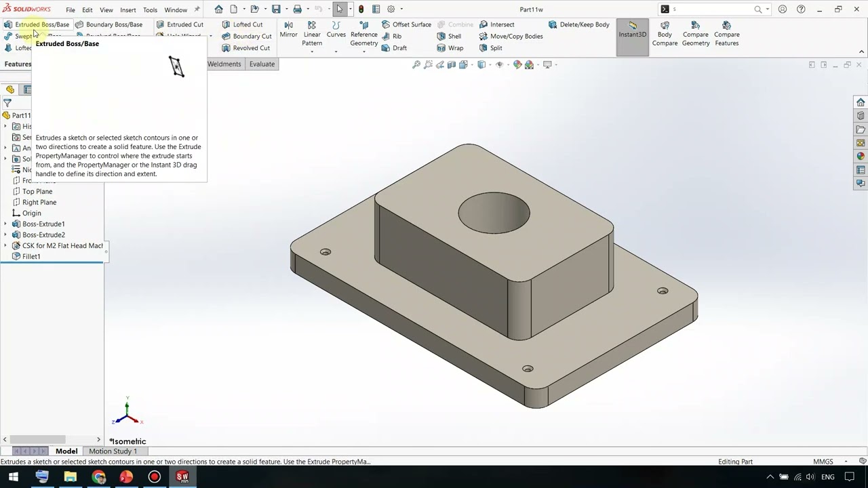Open the SolidWorks Help icon
868x488 pixels.
coord(801,9)
